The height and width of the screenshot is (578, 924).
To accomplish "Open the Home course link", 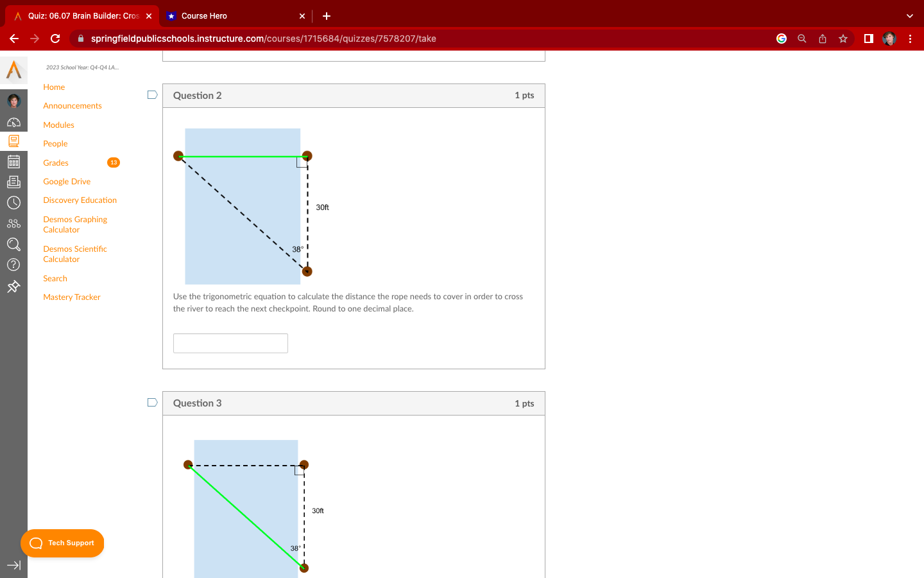I will [x=54, y=87].
